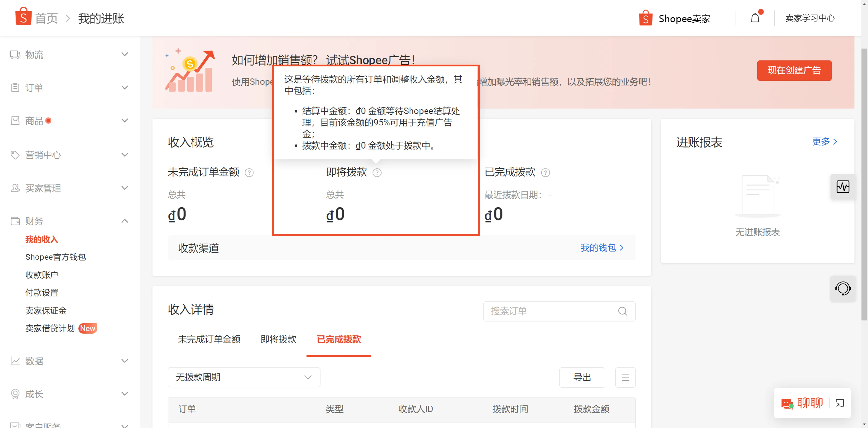Select the 营销中心 sidebar icon
This screenshot has height=428, width=868.
point(15,155)
